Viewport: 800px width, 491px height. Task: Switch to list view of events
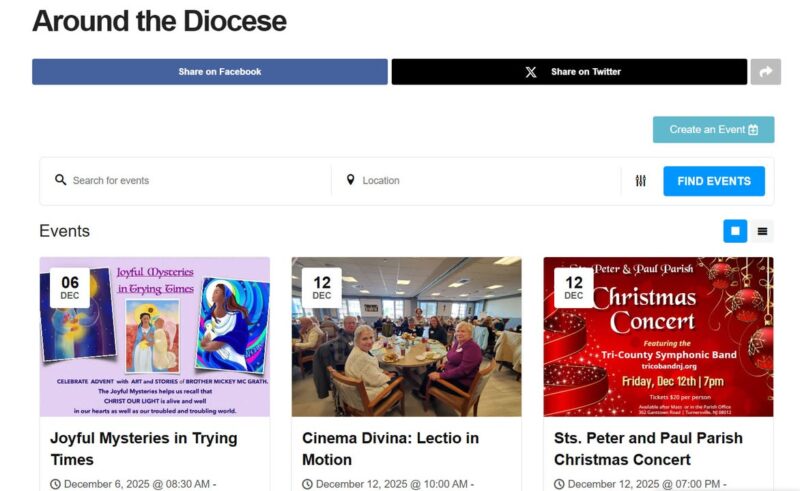coord(762,231)
